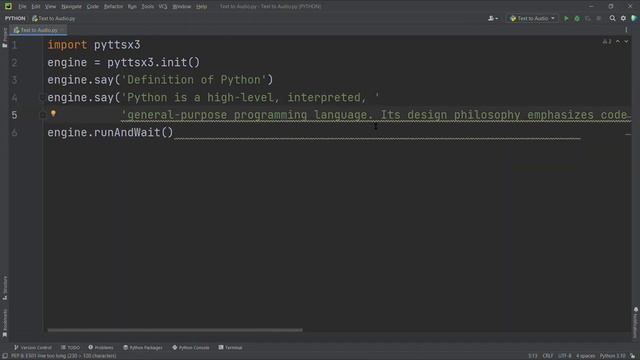
Task: Click the engine.runAndWait() call
Action: click(110, 133)
